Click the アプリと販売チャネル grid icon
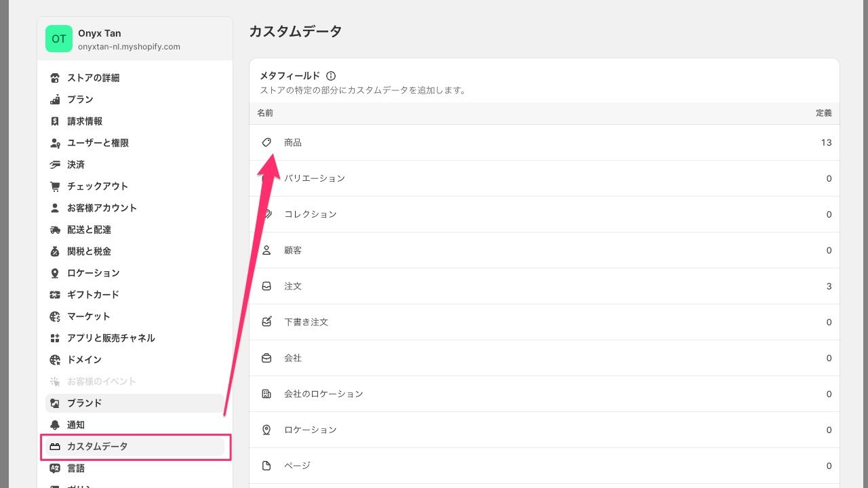 (x=56, y=338)
